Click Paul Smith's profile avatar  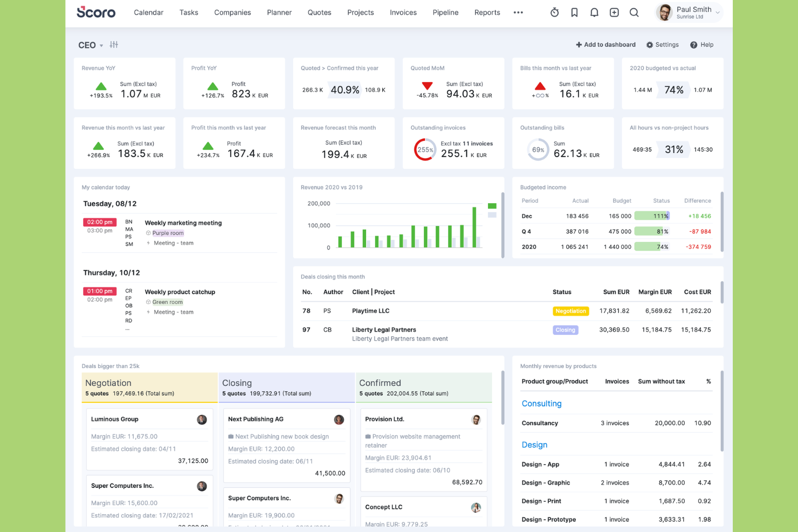click(665, 12)
